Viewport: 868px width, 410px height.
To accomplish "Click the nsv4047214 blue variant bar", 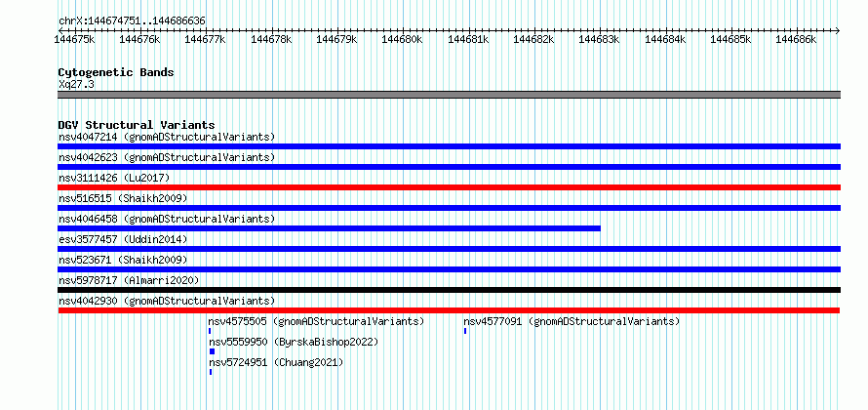I will tap(449, 146).
